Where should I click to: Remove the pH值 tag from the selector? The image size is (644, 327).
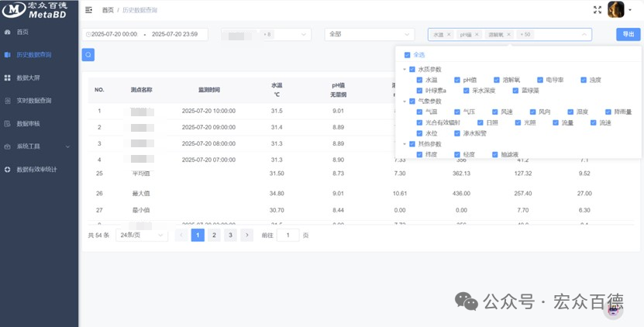(x=477, y=35)
